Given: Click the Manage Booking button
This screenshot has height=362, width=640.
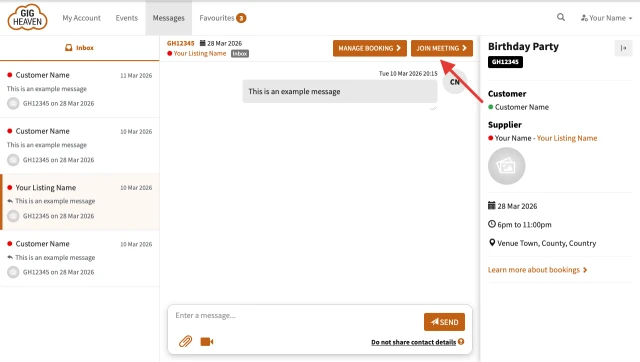Looking at the screenshot, I should 370,48.
